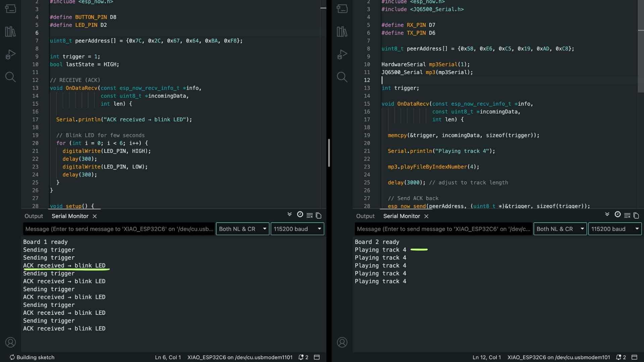Image resolution: width=644 pixels, height=362 pixels.
Task: Open account profile icon in left window
Action: click(10, 342)
